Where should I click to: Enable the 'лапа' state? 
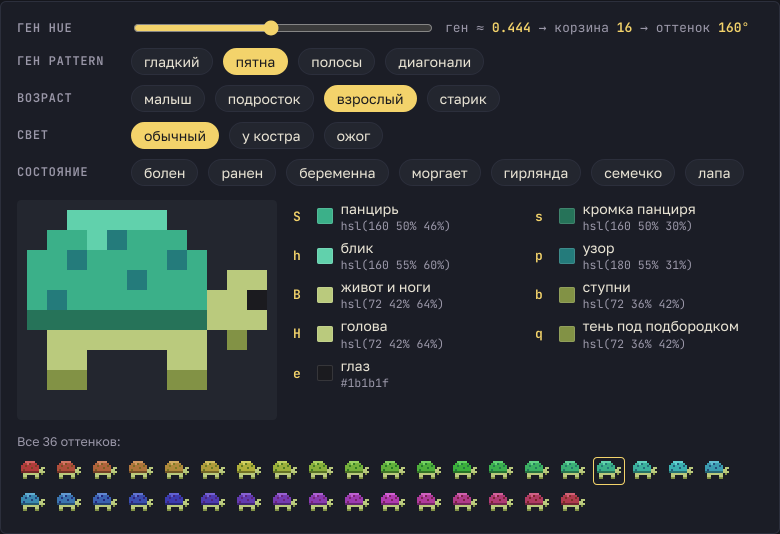coord(714,173)
